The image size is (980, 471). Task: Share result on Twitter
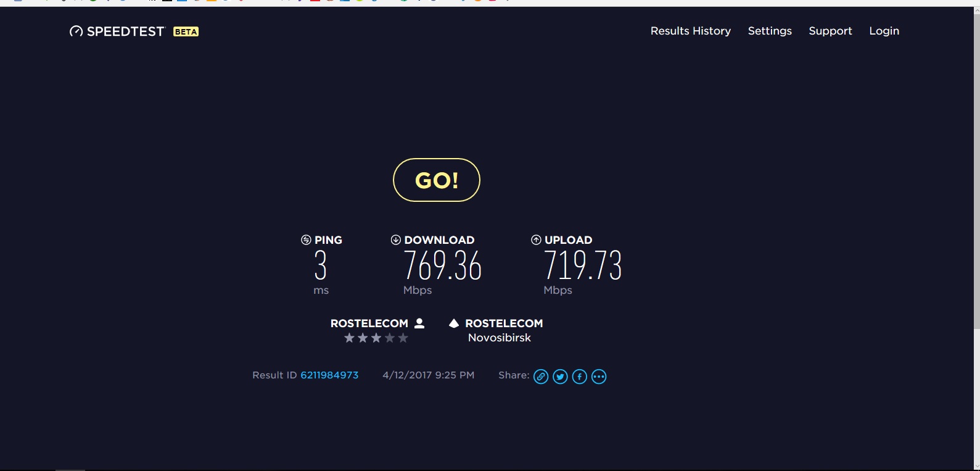pyautogui.click(x=560, y=377)
